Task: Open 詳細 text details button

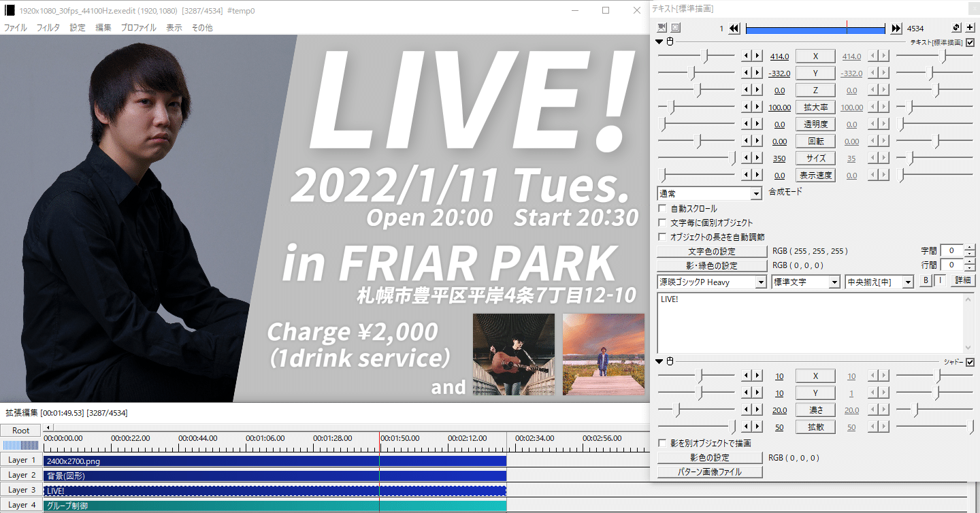Action: pyautogui.click(x=963, y=280)
